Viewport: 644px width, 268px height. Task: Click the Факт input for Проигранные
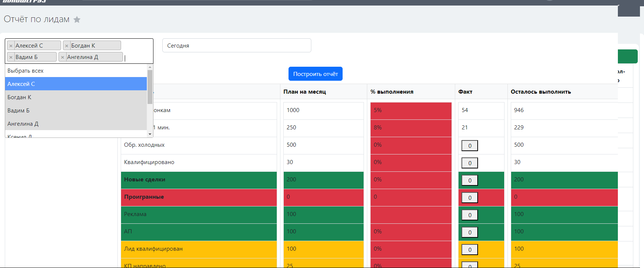click(x=470, y=198)
